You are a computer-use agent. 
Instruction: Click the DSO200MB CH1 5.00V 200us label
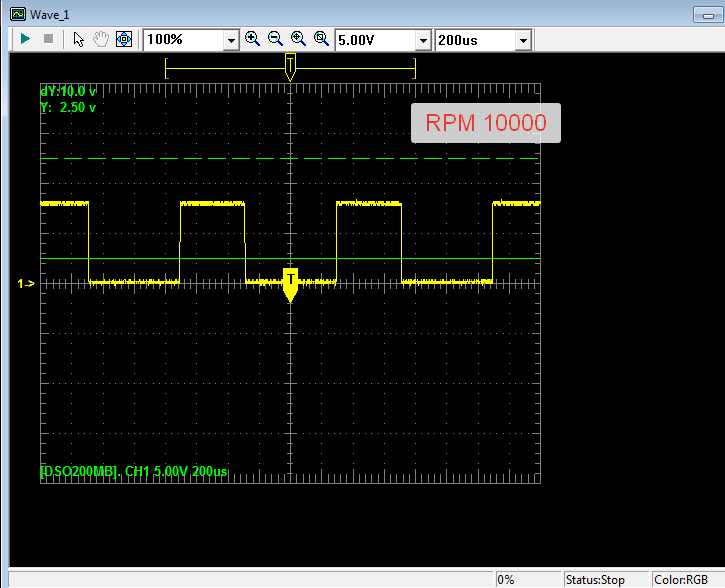tap(134, 472)
